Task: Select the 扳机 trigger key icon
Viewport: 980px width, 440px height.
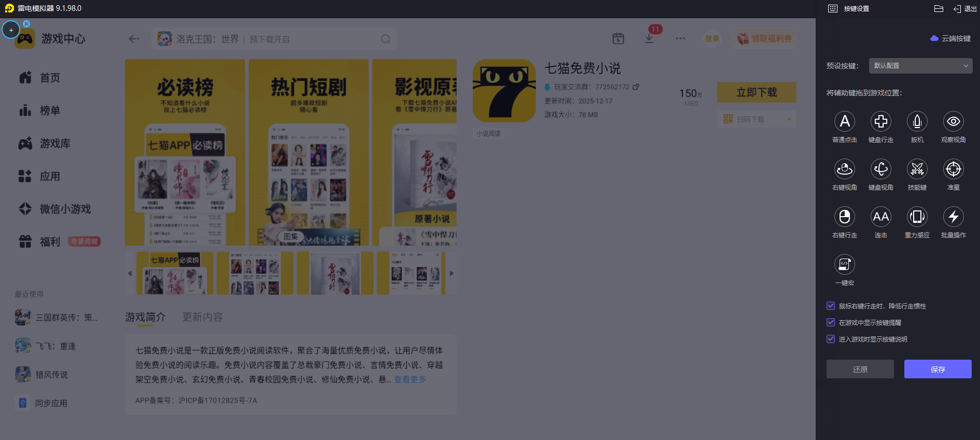Action: 917,122
